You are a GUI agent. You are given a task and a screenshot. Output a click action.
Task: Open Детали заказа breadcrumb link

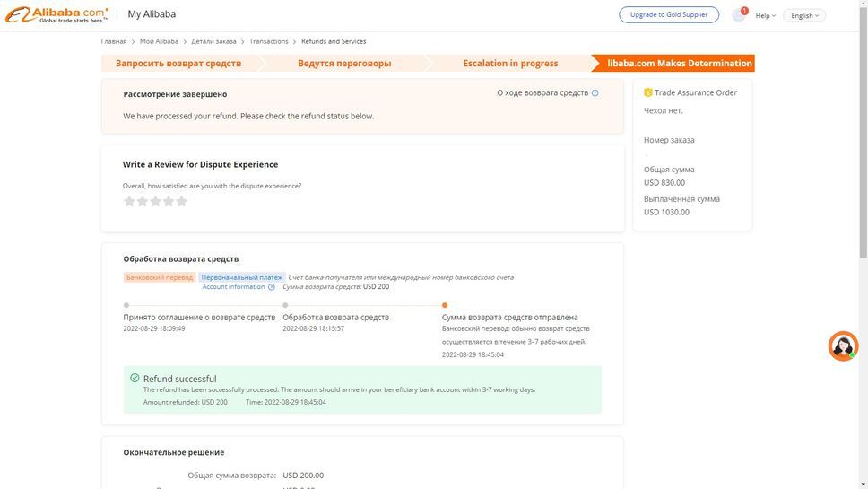(x=213, y=41)
